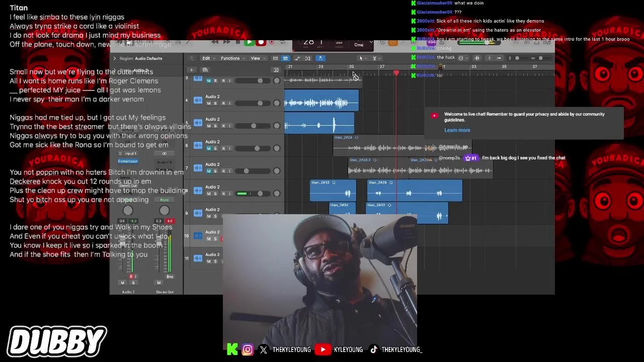The width and height of the screenshot is (644, 362).
Task: Click the Bnc bounce button
Action: [170, 277]
